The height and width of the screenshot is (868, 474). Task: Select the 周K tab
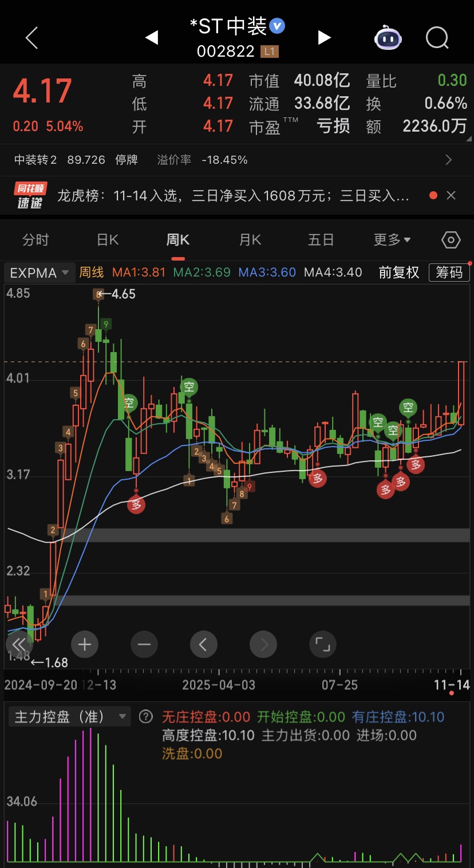(x=178, y=240)
